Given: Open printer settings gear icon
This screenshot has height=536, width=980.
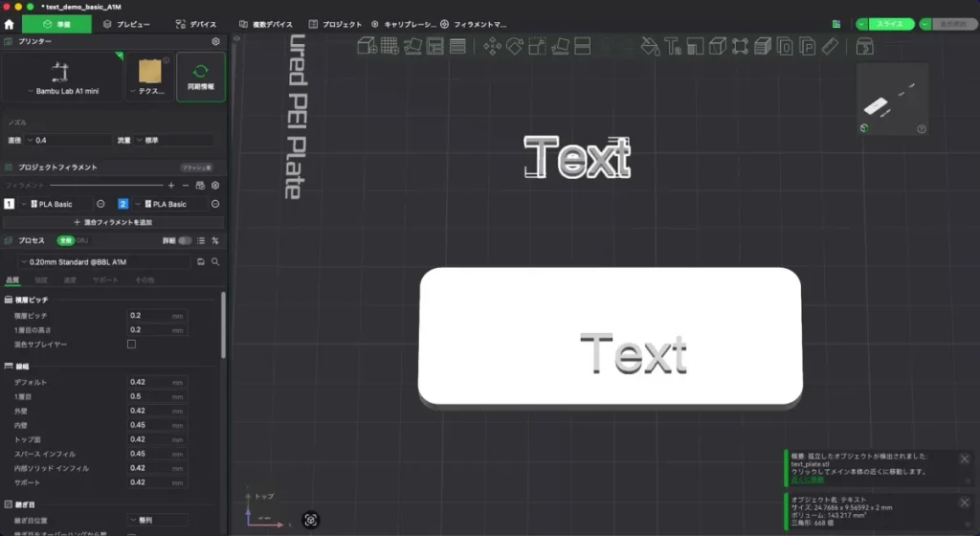Looking at the screenshot, I should pyautogui.click(x=215, y=41).
